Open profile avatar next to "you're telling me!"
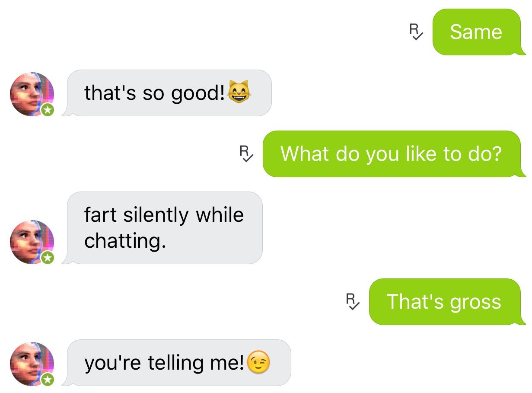532x393 pixels. (x=32, y=364)
